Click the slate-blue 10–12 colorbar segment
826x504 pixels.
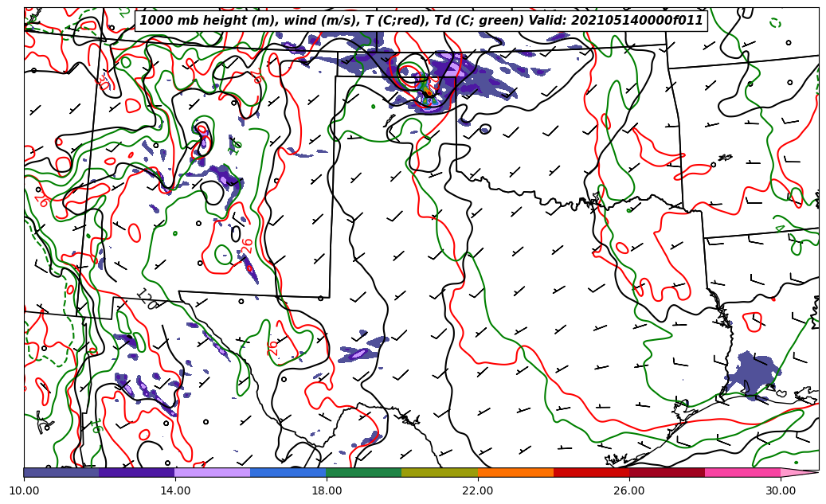[x=61, y=472]
